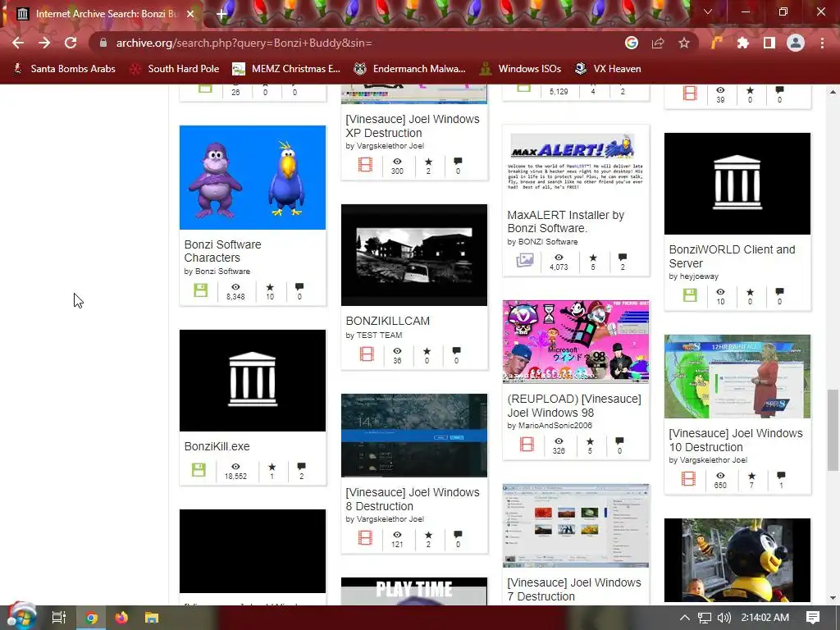Open the BonziWORLD Client and Server link
840x630 pixels.
click(732, 256)
